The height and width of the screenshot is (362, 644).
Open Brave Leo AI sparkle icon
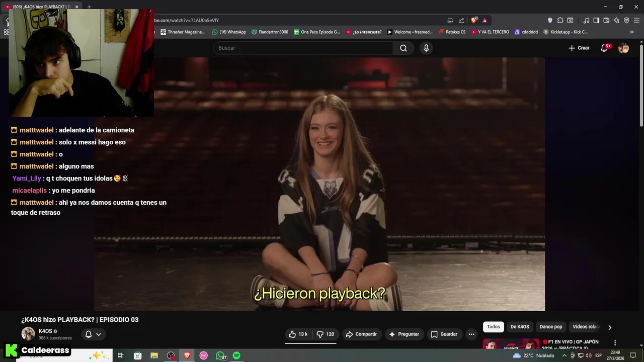[616, 20]
